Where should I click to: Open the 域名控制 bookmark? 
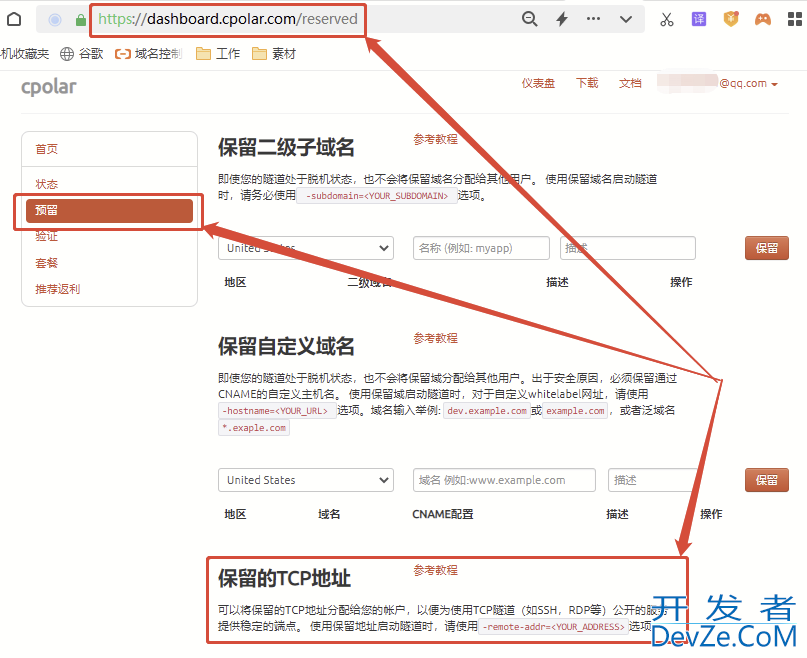coord(149,54)
